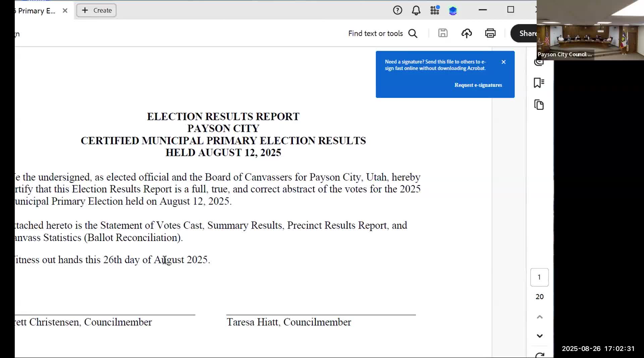Image resolution: width=644 pixels, height=358 pixels.
Task: Click the Share button
Action: click(525, 33)
